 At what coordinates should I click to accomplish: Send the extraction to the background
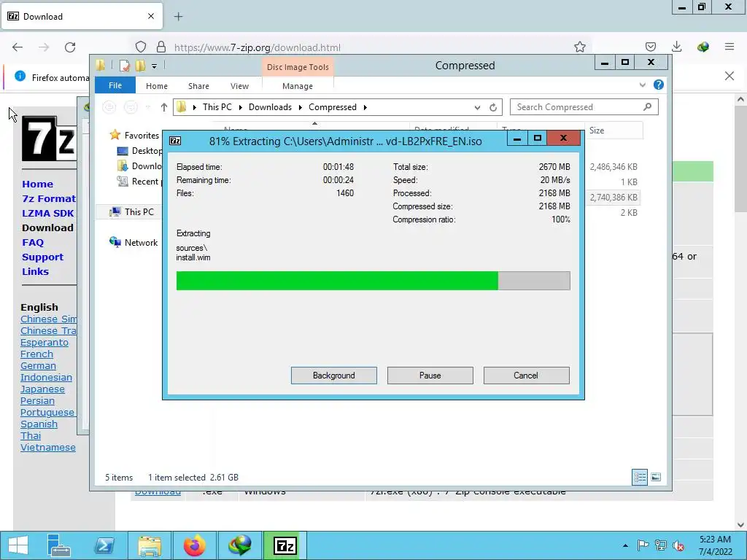coord(333,376)
